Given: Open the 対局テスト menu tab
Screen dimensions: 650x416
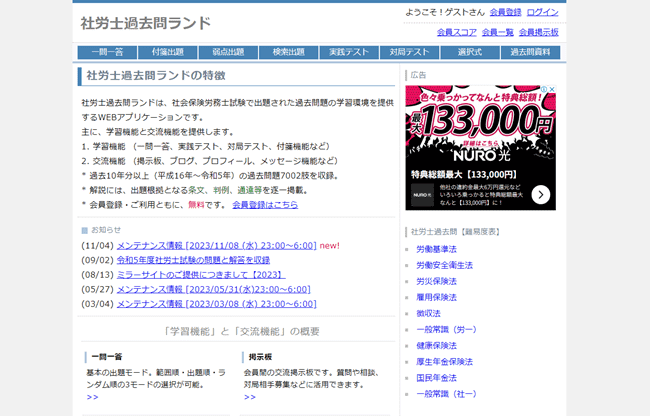Looking at the screenshot, I should point(409,52).
